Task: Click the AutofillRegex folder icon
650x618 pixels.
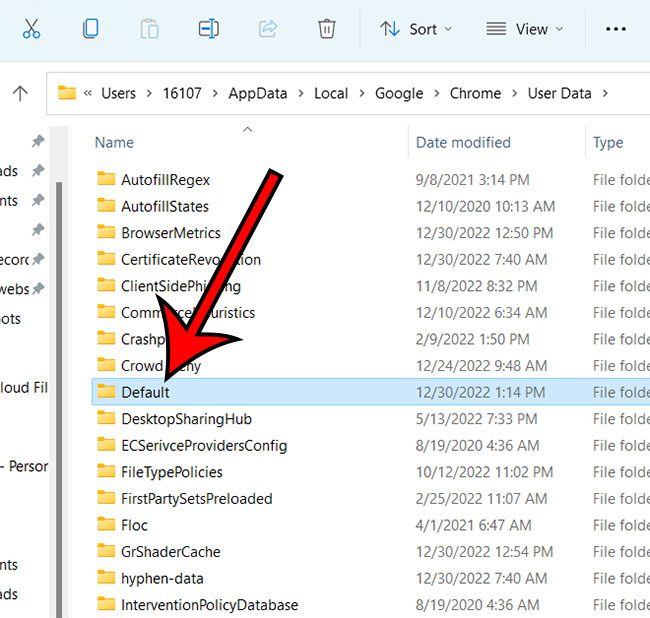Action: click(107, 180)
